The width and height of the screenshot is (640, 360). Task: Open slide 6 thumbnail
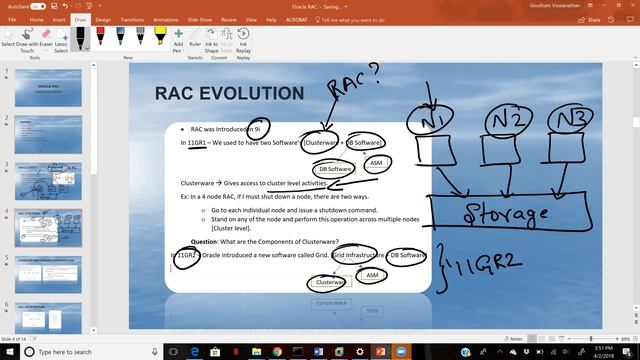click(48, 318)
